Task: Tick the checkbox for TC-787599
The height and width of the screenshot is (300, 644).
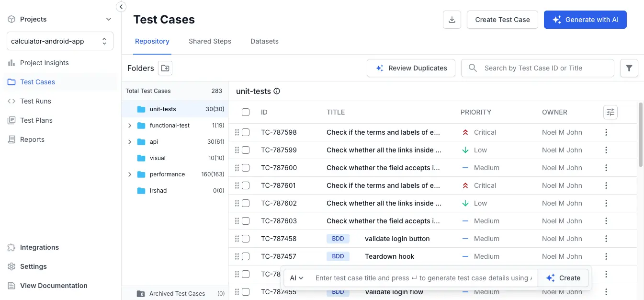Action: pos(246,150)
